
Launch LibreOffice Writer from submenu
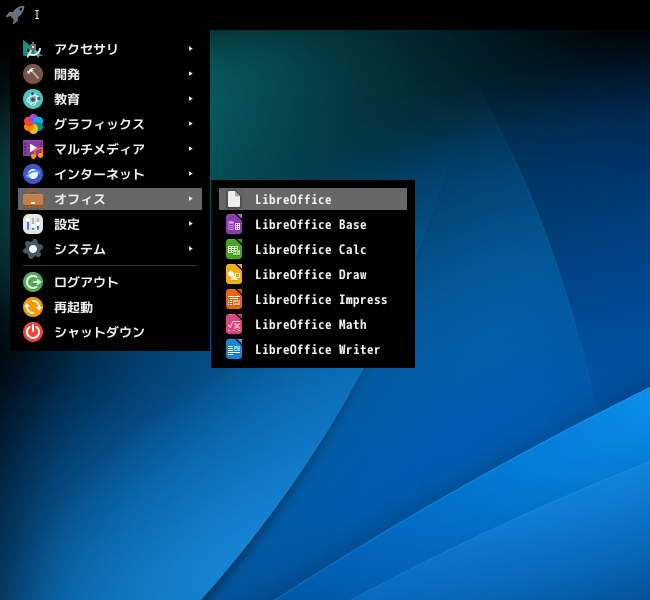pyautogui.click(x=313, y=349)
